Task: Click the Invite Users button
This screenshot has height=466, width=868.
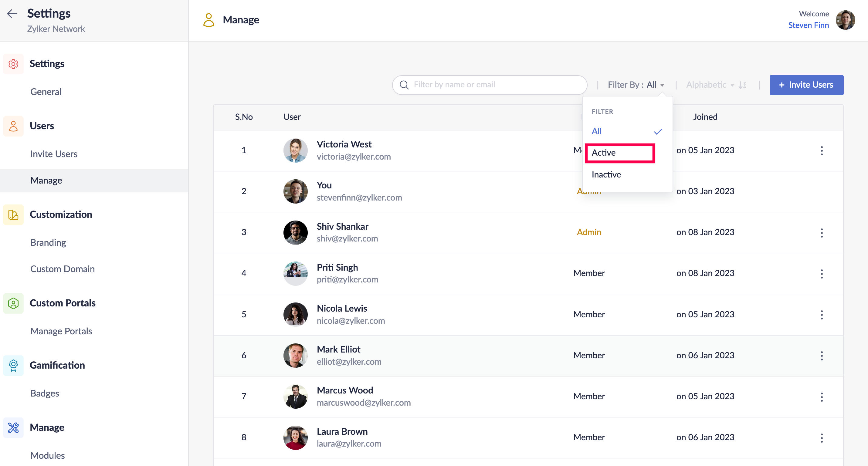Action: point(806,85)
